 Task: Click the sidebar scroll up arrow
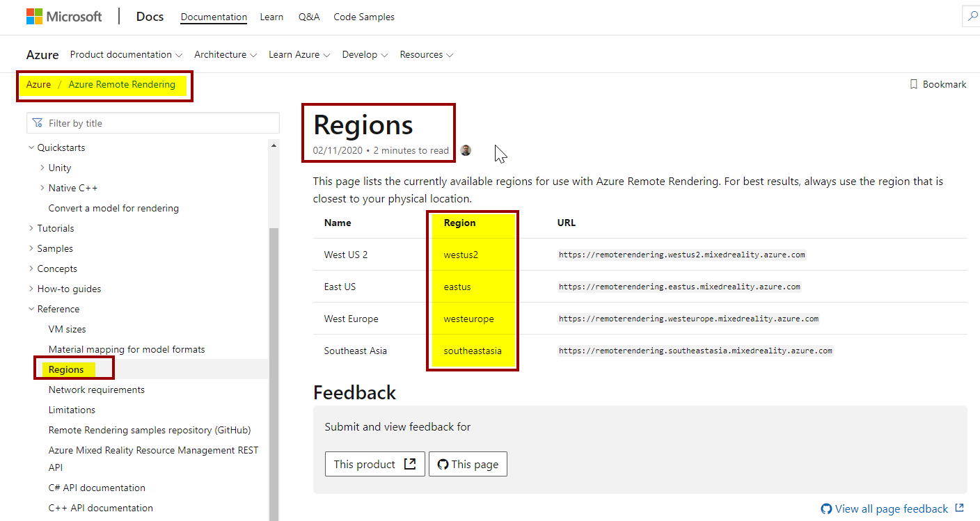pyautogui.click(x=274, y=145)
